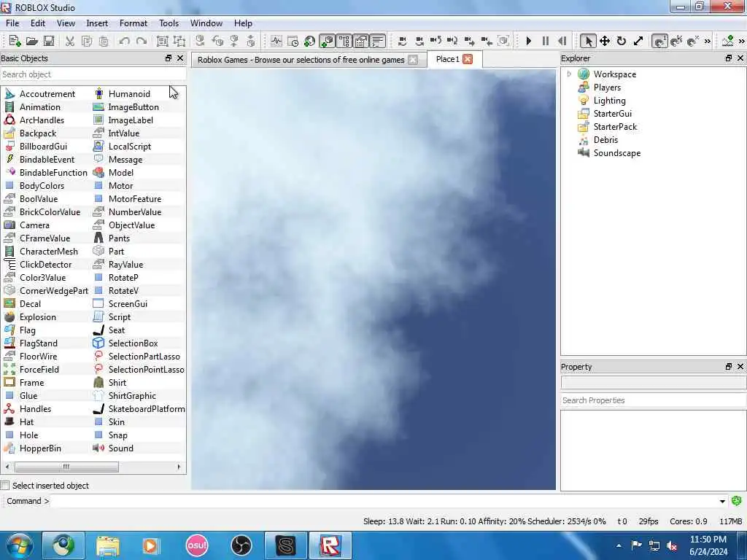Click the Ungroup selection toolbar icon
The width and height of the screenshot is (747, 560).
[179, 41]
